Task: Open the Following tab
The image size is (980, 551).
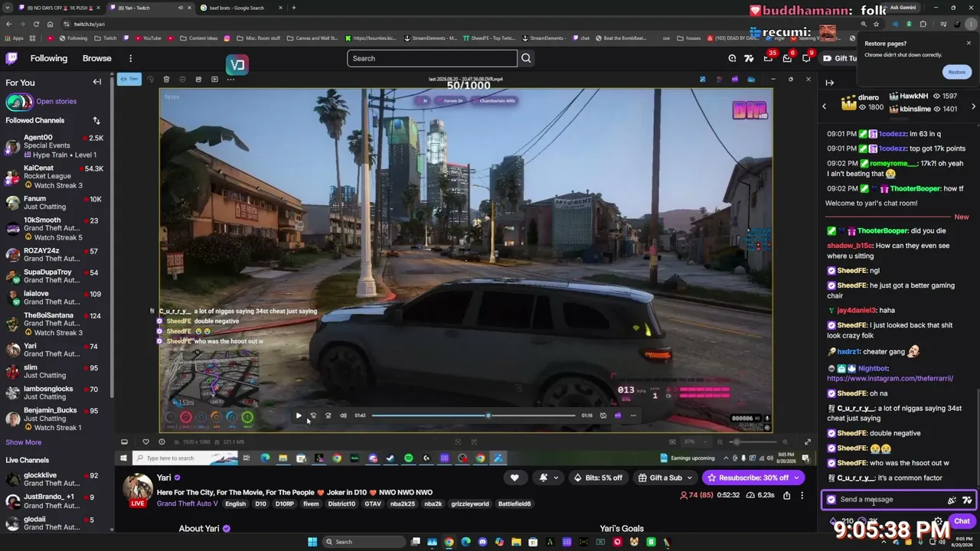Action: point(49,58)
